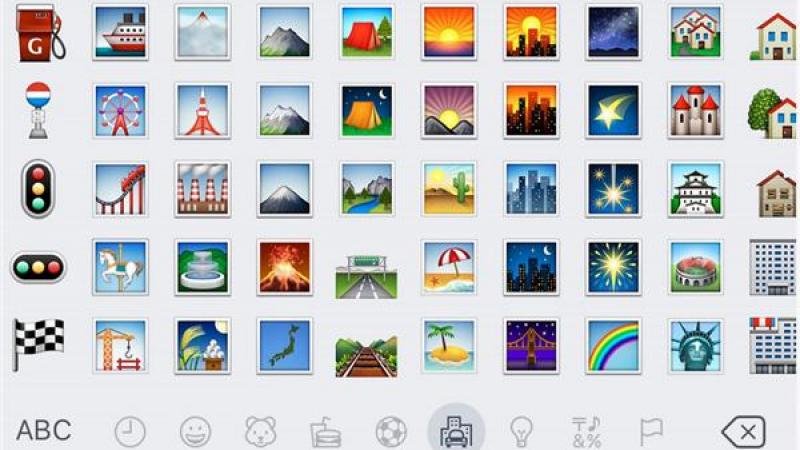Tap the vertical traffic light emoji

click(38, 189)
